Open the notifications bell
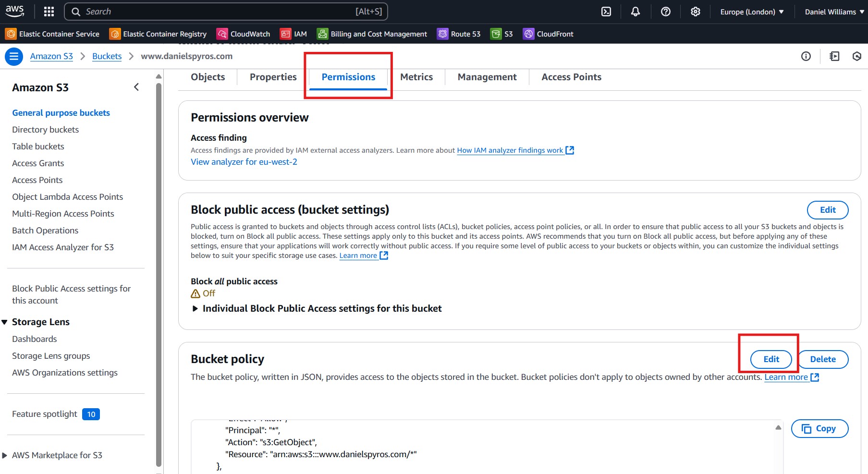Screen dimensions: 868x474 click(x=635, y=11)
